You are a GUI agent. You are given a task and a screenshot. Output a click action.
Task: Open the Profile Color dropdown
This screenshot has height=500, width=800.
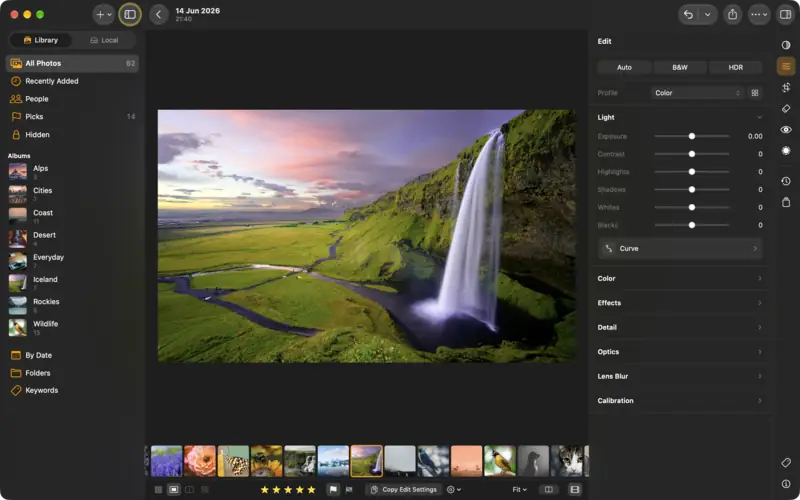point(697,93)
